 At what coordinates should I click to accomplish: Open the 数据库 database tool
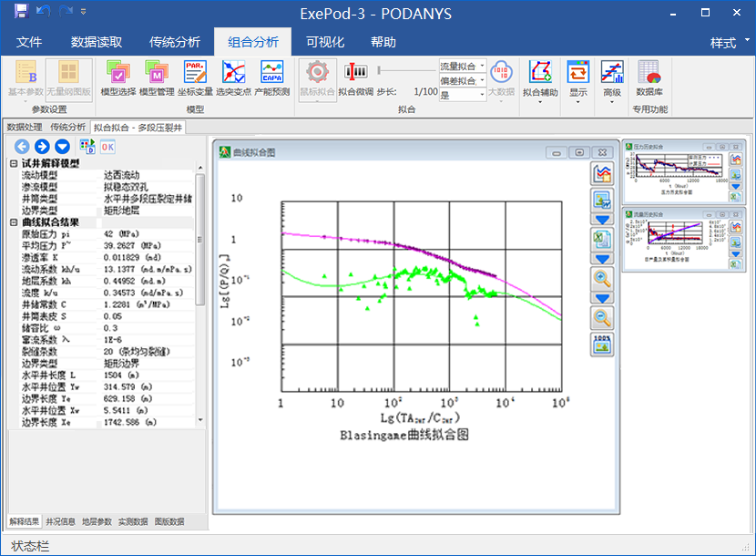[649, 78]
